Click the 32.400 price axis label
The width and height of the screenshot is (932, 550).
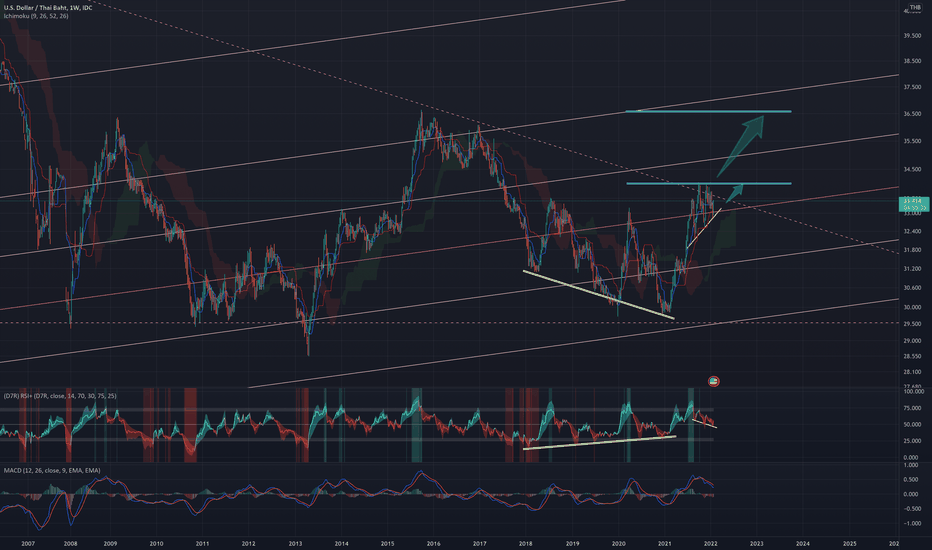[912, 231]
